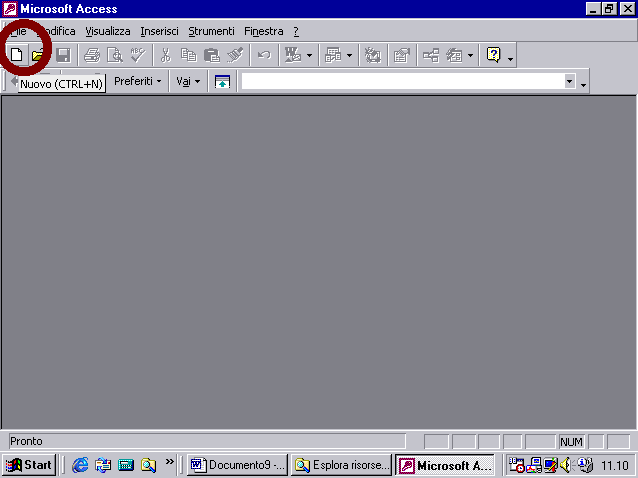Viewport: 638px width, 478px height.
Task: Open the Inserisci menu
Action: click(160, 31)
